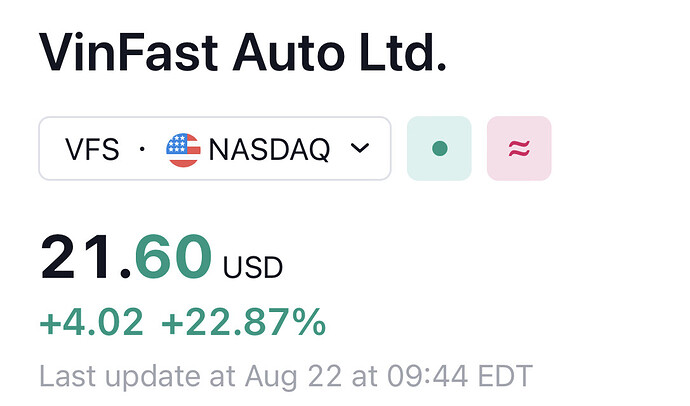Screen dimensions: 690x406
Task: Click the dot separator after VFS
Action: pyautogui.click(x=141, y=149)
